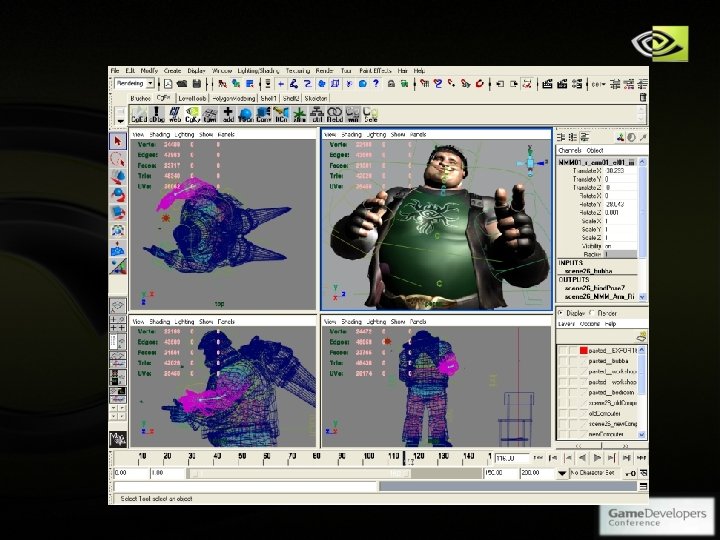This screenshot has height=540, width=720.
Task: Click the xfra shelf icon
Action: click(299, 114)
